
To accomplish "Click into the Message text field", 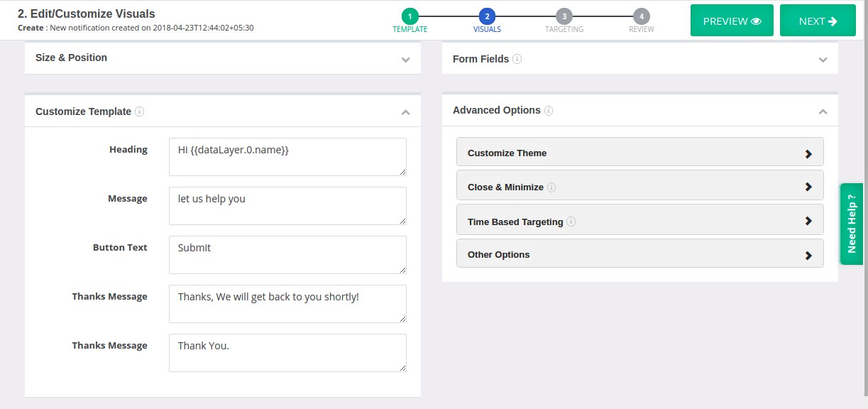I will 287,206.
